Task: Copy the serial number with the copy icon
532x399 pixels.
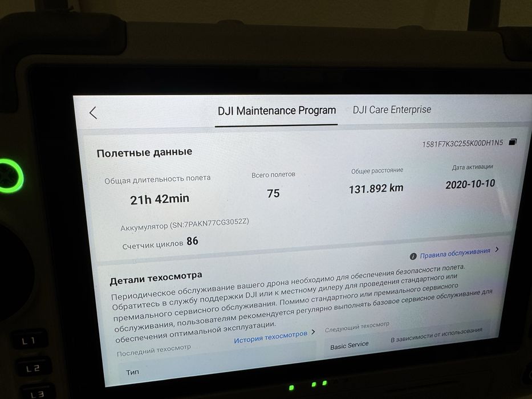Action: [x=513, y=142]
